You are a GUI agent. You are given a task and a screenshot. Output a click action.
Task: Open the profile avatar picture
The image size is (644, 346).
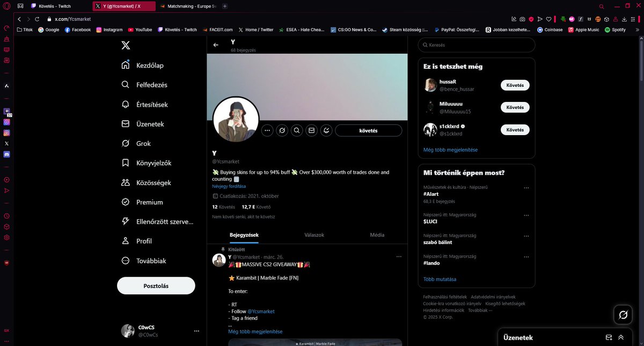point(236,120)
